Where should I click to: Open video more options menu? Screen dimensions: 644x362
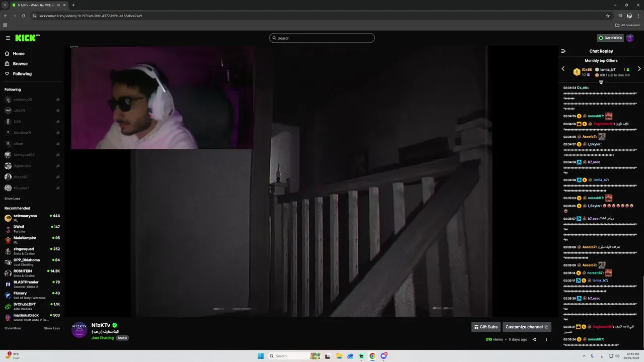pyautogui.click(x=546, y=339)
